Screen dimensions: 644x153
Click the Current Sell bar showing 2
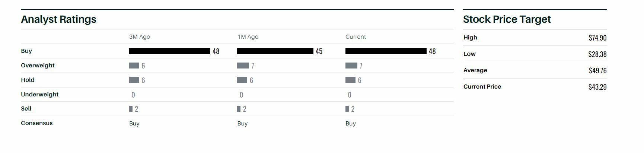click(347, 109)
